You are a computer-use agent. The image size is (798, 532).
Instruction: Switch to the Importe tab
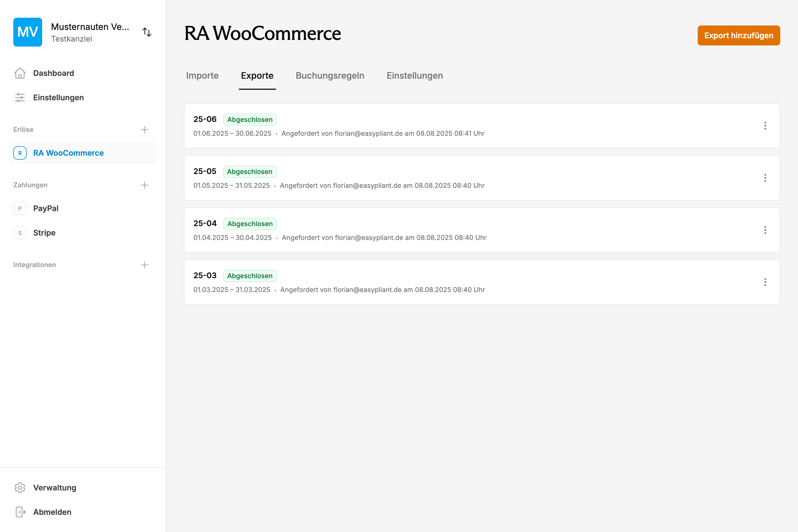[x=202, y=76]
